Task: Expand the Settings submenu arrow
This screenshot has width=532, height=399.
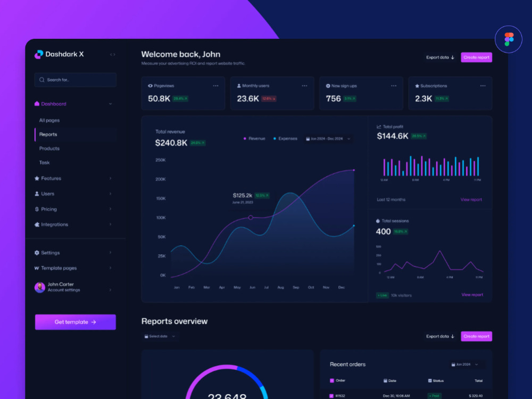Action: point(110,252)
